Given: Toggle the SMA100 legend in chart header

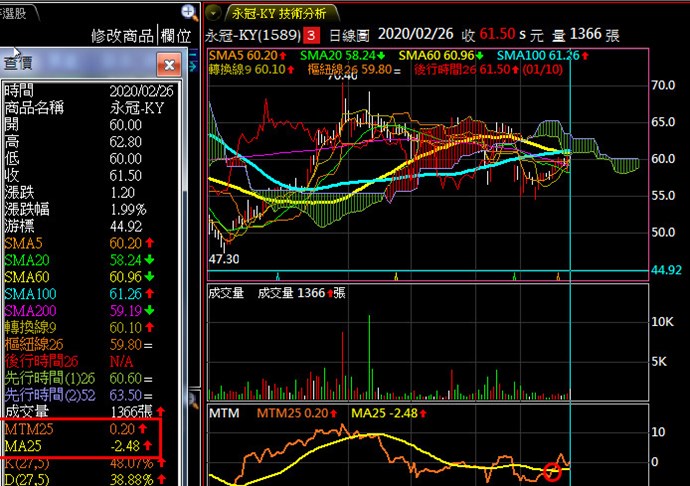Looking at the screenshot, I should click(x=534, y=54).
